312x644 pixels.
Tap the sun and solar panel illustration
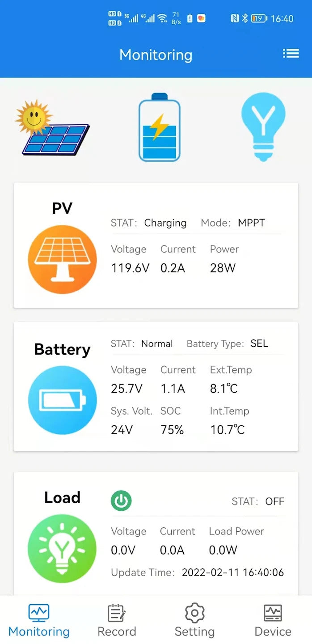click(x=52, y=129)
